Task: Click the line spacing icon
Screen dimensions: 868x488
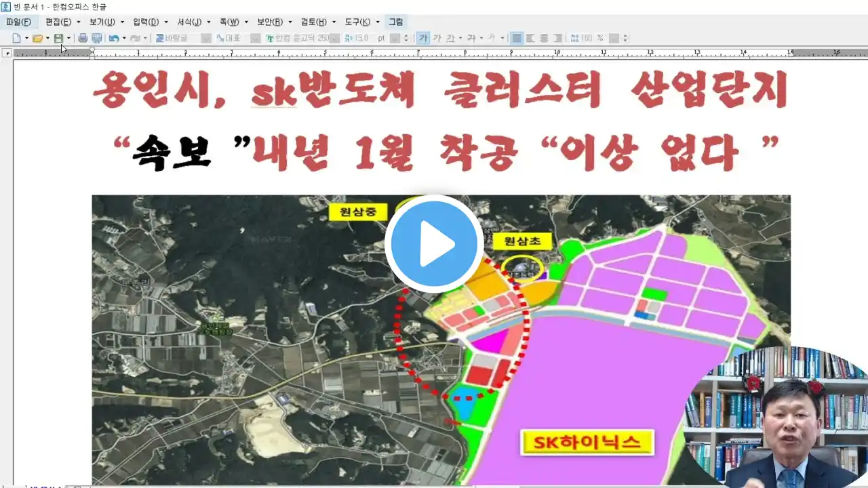Action: (x=574, y=38)
